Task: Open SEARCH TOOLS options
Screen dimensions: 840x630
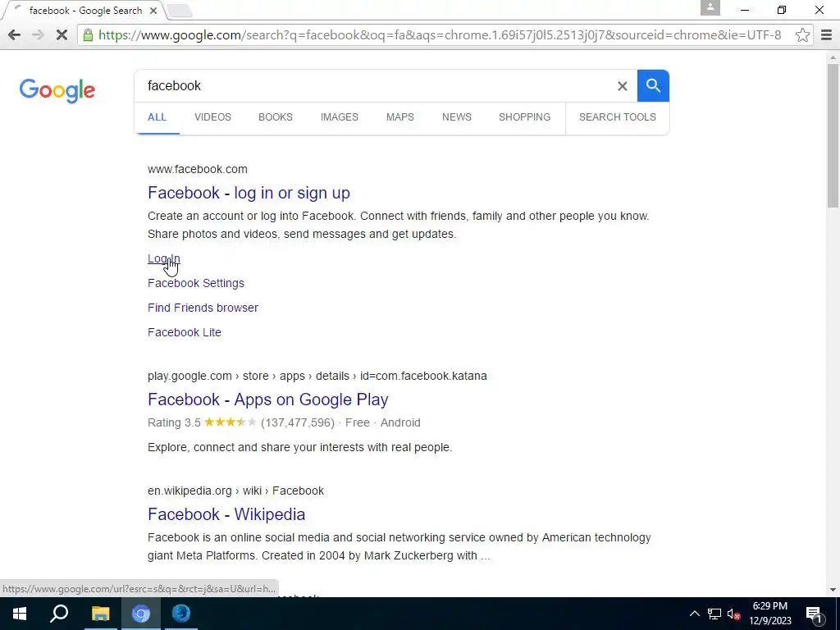Action: tap(617, 116)
